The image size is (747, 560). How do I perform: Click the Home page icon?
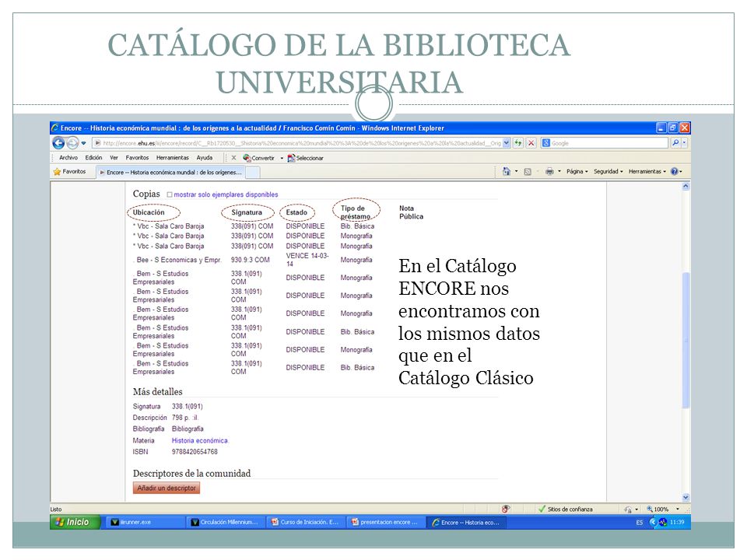tap(507, 171)
